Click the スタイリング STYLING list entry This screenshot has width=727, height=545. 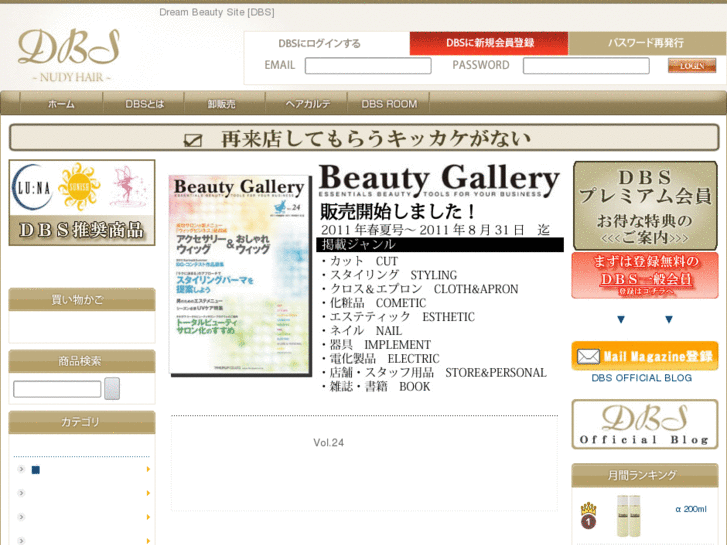[389, 275]
